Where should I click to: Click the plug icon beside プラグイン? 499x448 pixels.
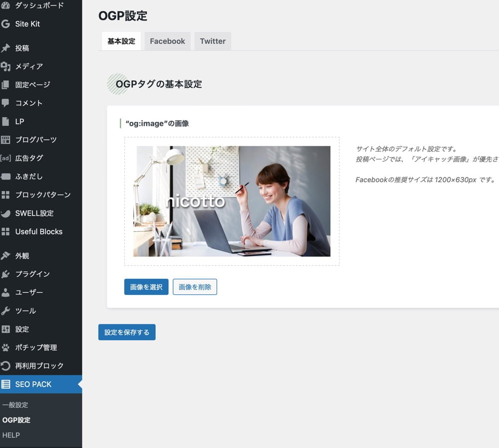click(5, 274)
